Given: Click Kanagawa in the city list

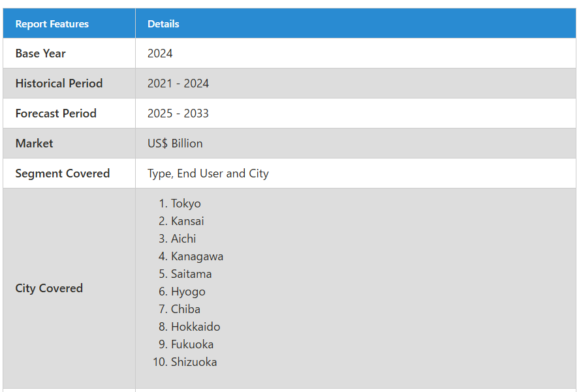Looking at the screenshot, I should pos(197,256).
